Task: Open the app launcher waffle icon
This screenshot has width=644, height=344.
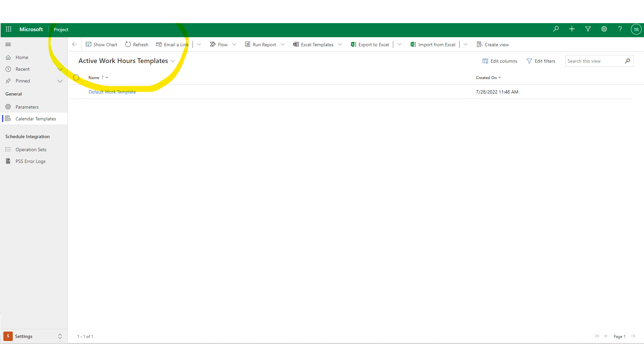Action: click(x=9, y=29)
